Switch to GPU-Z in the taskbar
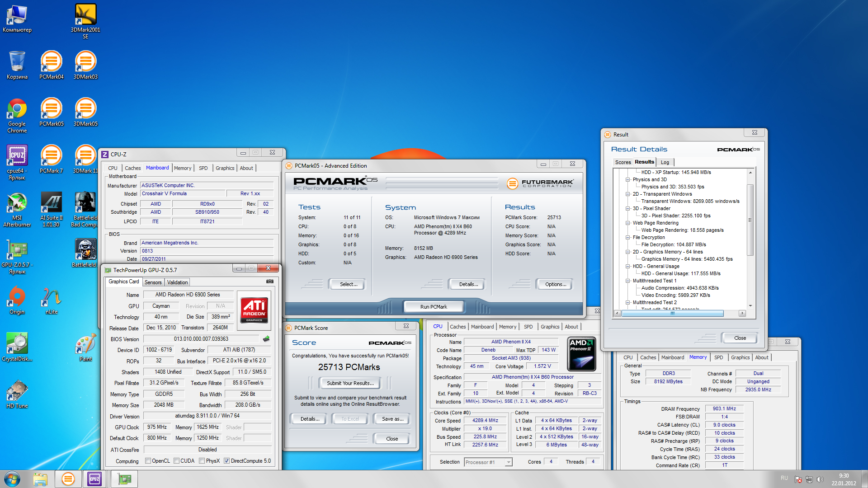The image size is (868, 488). coord(124,479)
